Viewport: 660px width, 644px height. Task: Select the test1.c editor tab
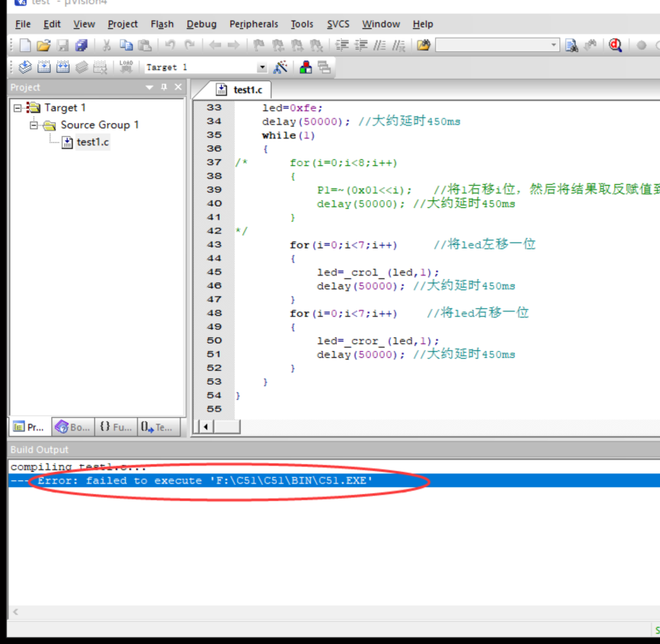tap(240, 89)
